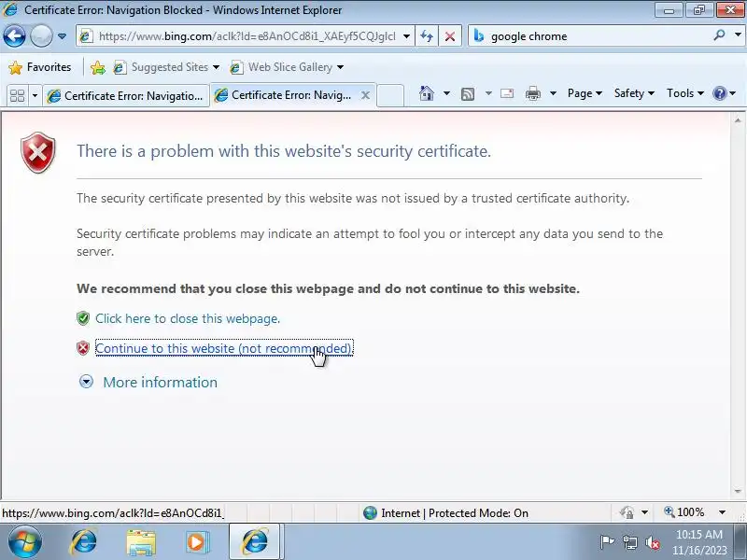Click the search box containing google chrome
747x560 pixels.
[x=591, y=36]
